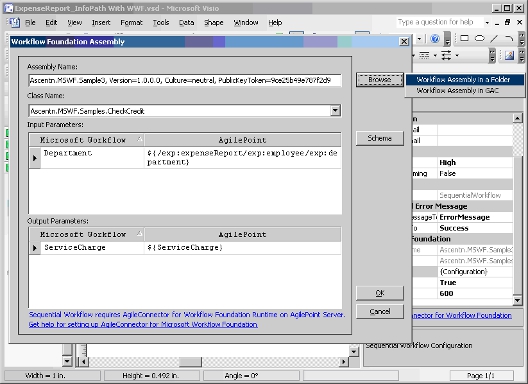The height and width of the screenshot is (384, 528).
Task: Open the Tools menu
Action: [x=161, y=23]
